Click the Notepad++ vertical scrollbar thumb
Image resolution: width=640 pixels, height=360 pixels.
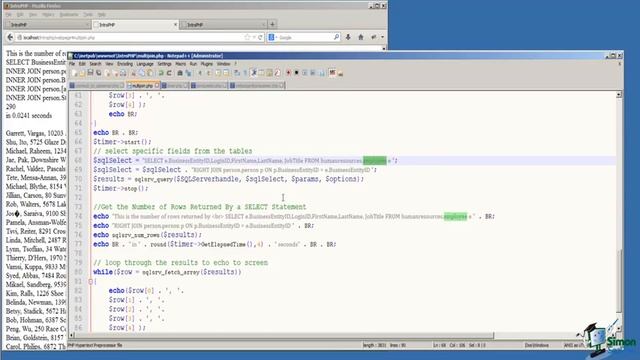[x=619, y=282]
